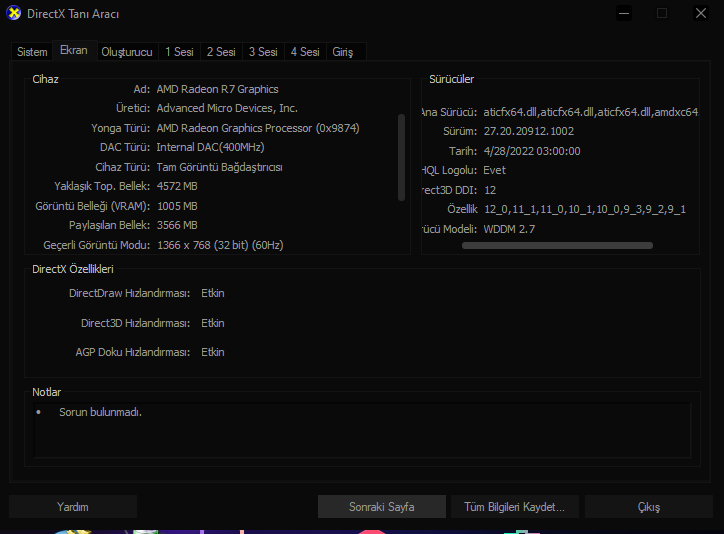Select the Ekran tab
The image size is (724, 534).
point(74,50)
